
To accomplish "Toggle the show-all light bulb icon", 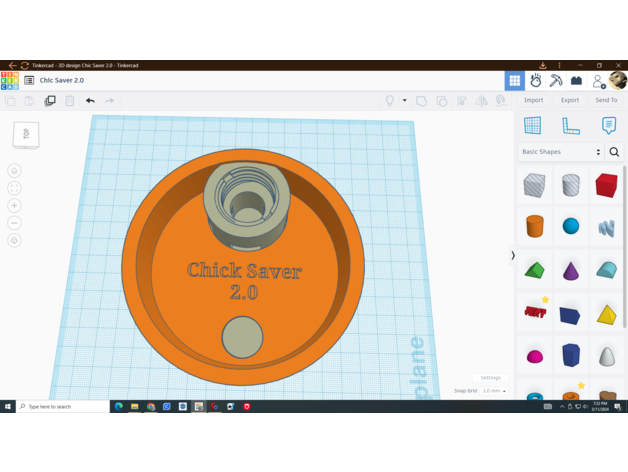I will tap(390, 100).
